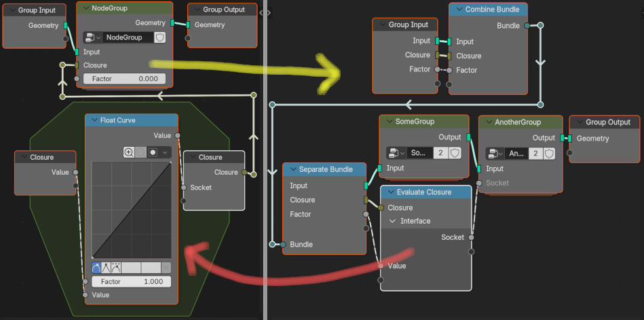Screen dimensions: 644x320
Task: Click the Float Curve zoom in icon
Action: [129, 152]
